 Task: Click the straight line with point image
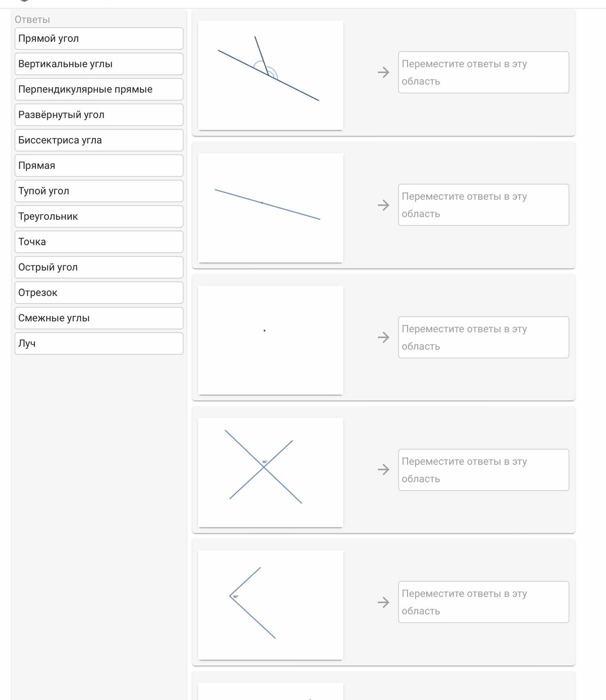pos(271,207)
